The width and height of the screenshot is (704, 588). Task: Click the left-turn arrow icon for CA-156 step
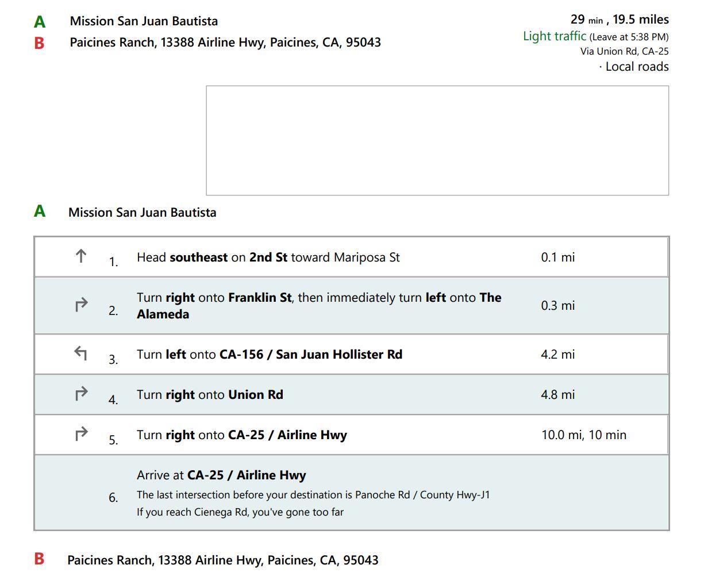click(81, 353)
